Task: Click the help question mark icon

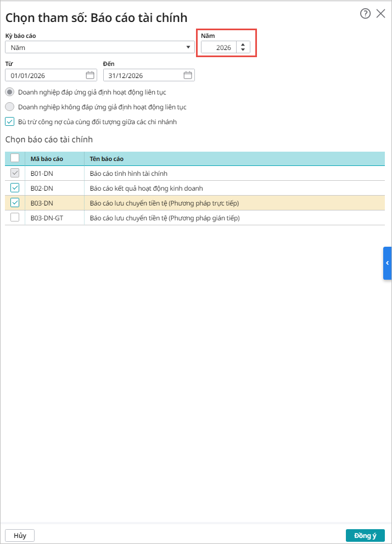Action: pyautogui.click(x=365, y=14)
